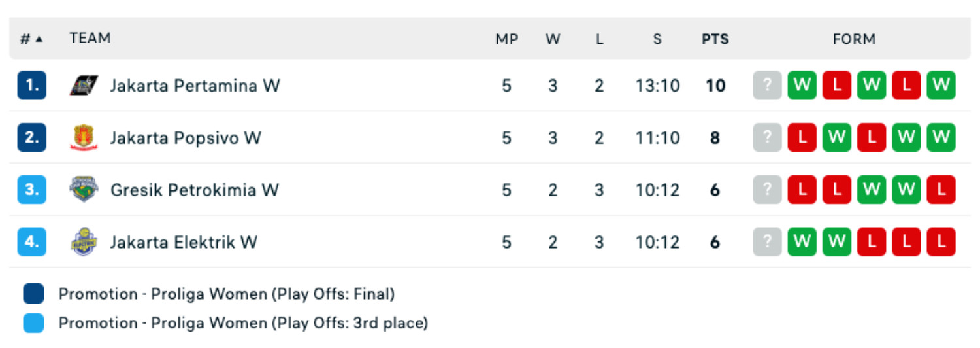The height and width of the screenshot is (348, 980).
Task: Sort table by the PTS column header
Action: pos(715,39)
